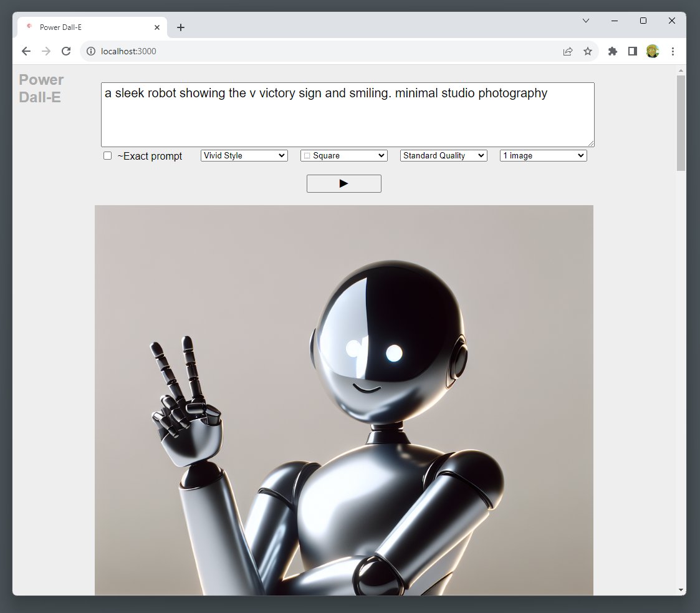Open the Standard Quality dropdown

tap(443, 155)
